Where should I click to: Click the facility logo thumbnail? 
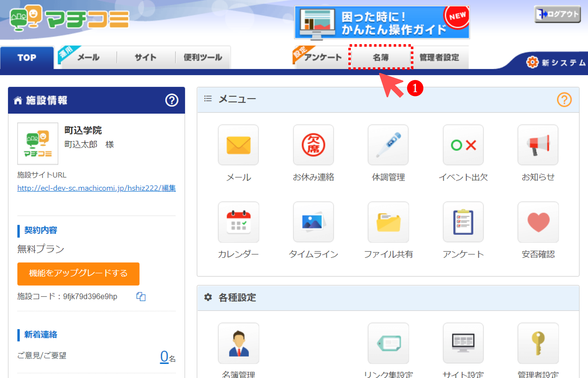[x=38, y=144]
